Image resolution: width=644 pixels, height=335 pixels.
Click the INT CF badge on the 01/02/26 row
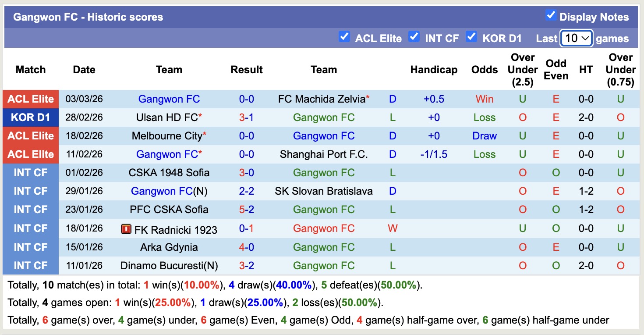pos(30,172)
